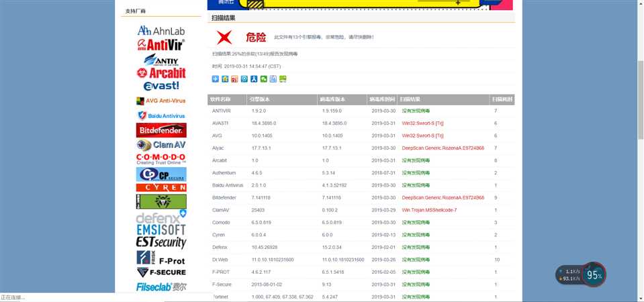
Task: Select the Dr.Web name cell
Action: tap(220, 260)
